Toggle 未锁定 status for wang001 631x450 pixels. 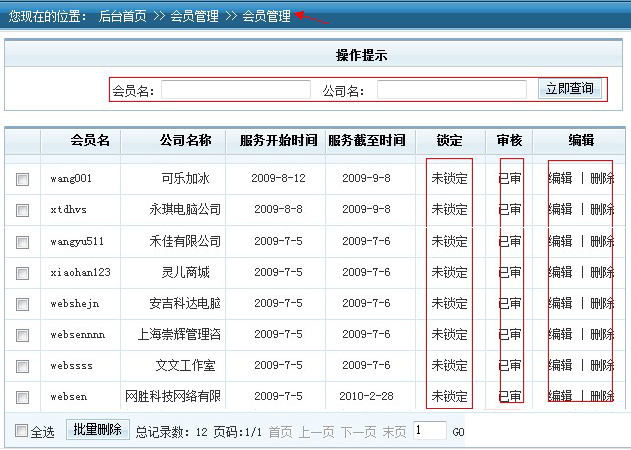[x=450, y=178]
